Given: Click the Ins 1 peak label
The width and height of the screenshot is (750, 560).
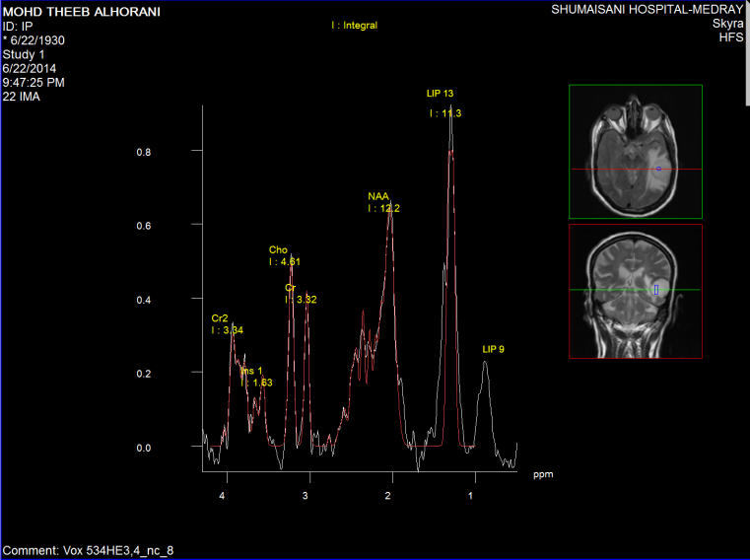Looking at the screenshot, I should click(x=252, y=371).
